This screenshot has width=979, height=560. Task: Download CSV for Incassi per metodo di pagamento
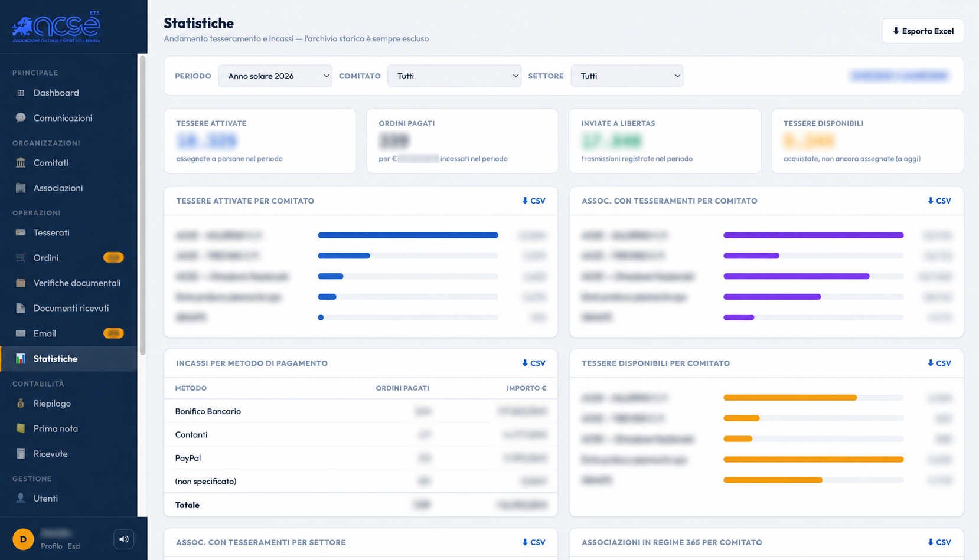click(534, 363)
